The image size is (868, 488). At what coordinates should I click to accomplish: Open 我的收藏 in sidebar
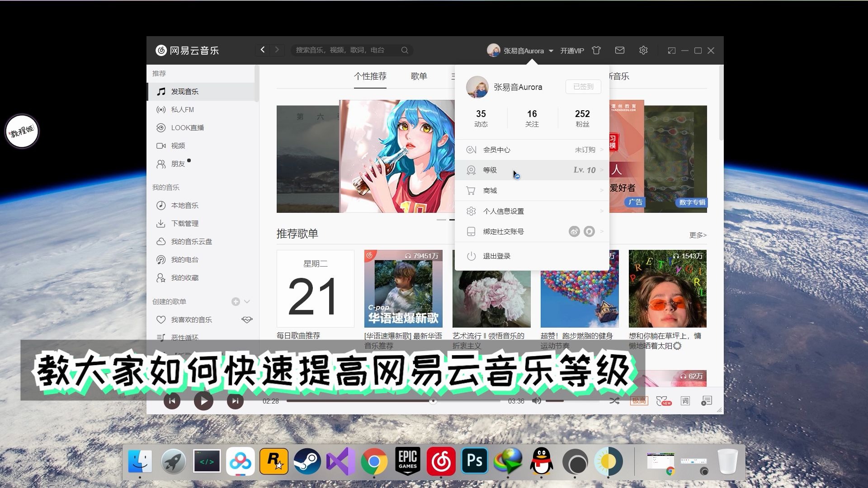click(202, 277)
